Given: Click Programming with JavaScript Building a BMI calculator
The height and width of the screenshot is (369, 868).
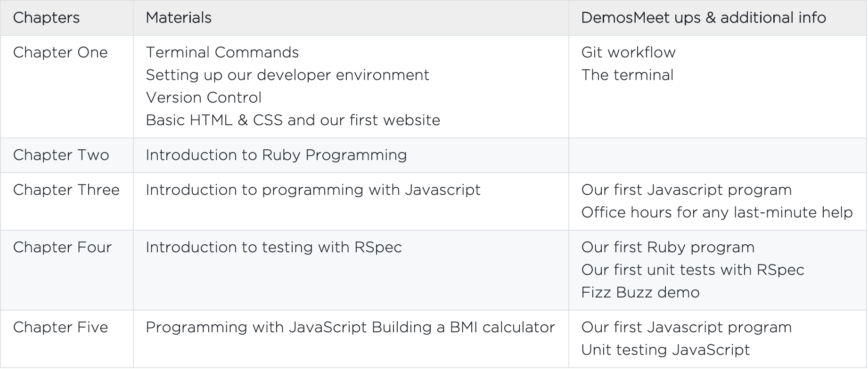Looking at the screenshot, I should pos(350,327).
